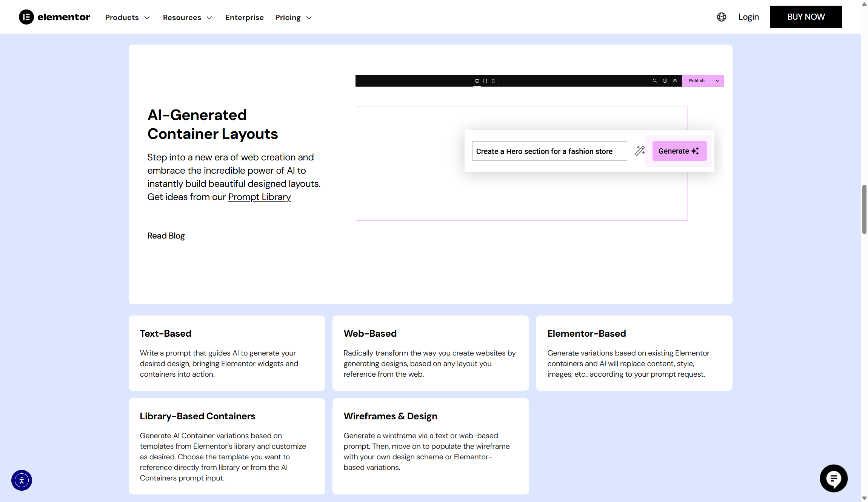Click the 'Text-Based' card heading

(165, 334)
